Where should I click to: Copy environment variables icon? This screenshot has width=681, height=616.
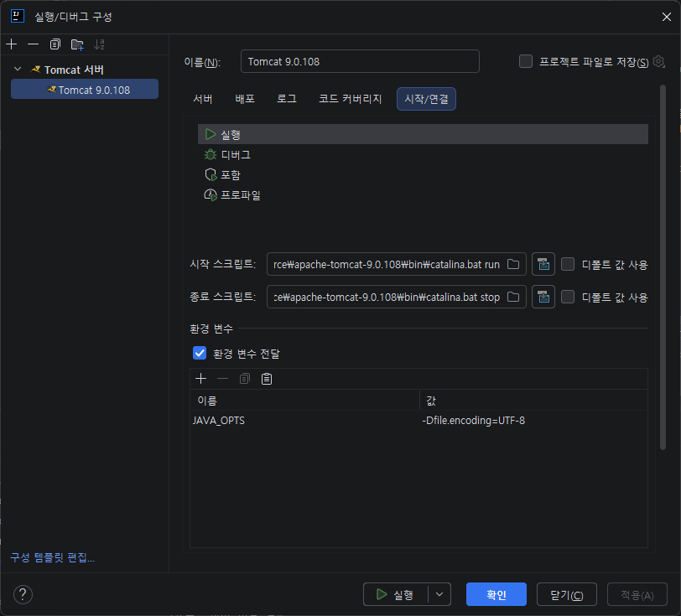coord(245,379)
